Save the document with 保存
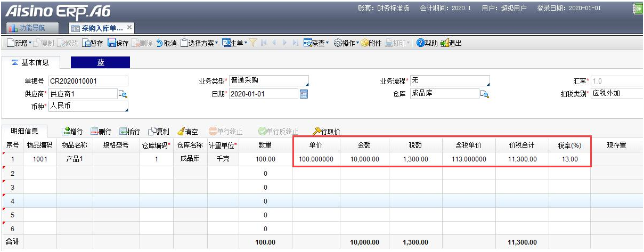Screen dimensions: 644x252 [x=118, y=43]
